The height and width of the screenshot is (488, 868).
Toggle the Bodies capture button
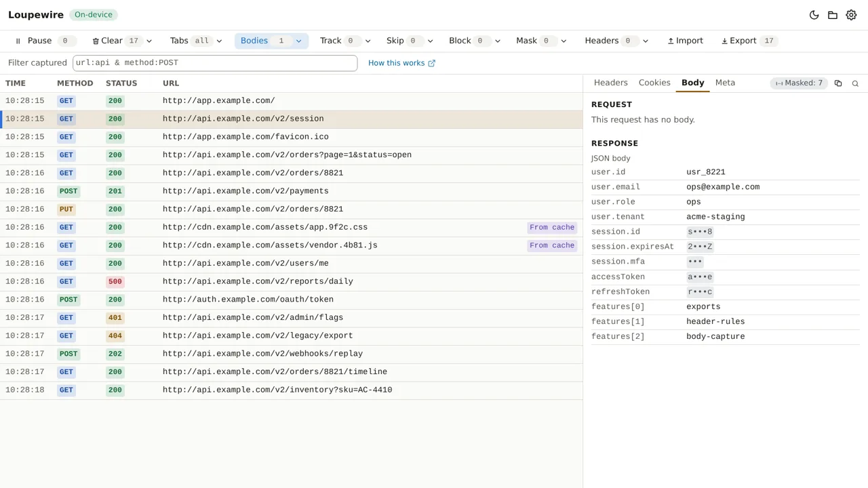coord(264,41)
